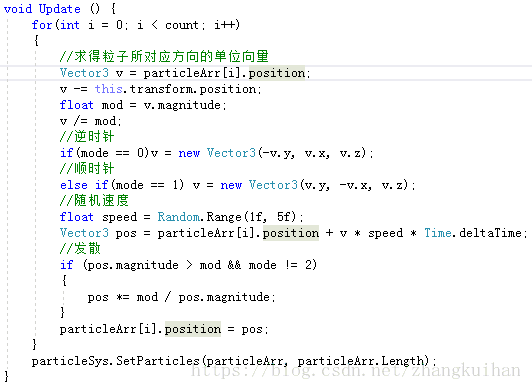Click 'float speed' declaration

[98, 217]
